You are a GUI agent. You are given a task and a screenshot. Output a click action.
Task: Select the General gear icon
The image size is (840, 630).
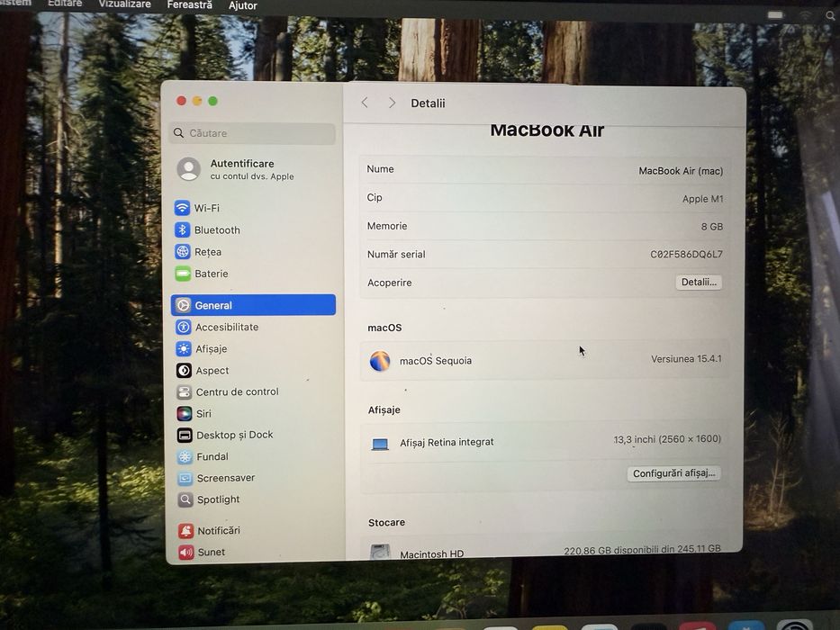(x=183, y=305)
